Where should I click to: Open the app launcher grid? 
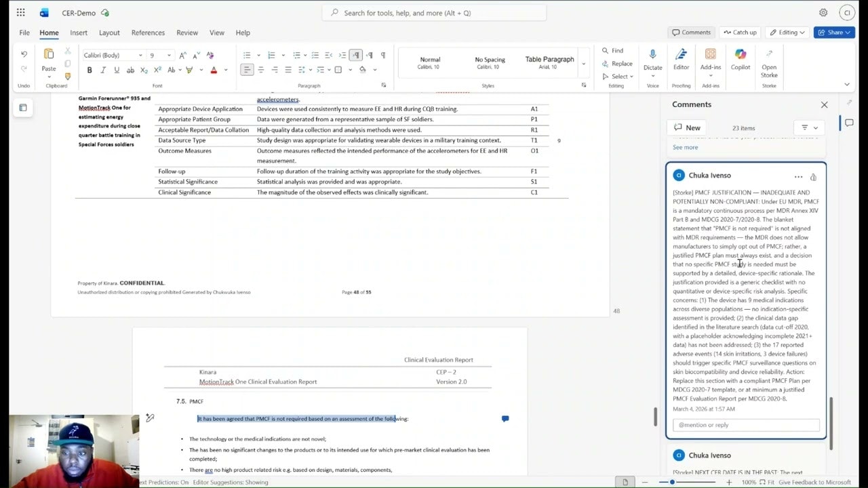21,13
